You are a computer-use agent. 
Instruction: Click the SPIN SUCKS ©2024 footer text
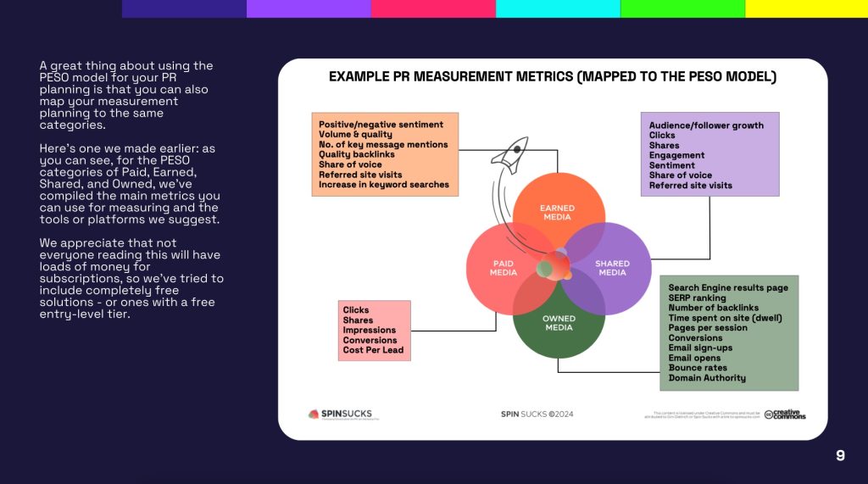537,414
